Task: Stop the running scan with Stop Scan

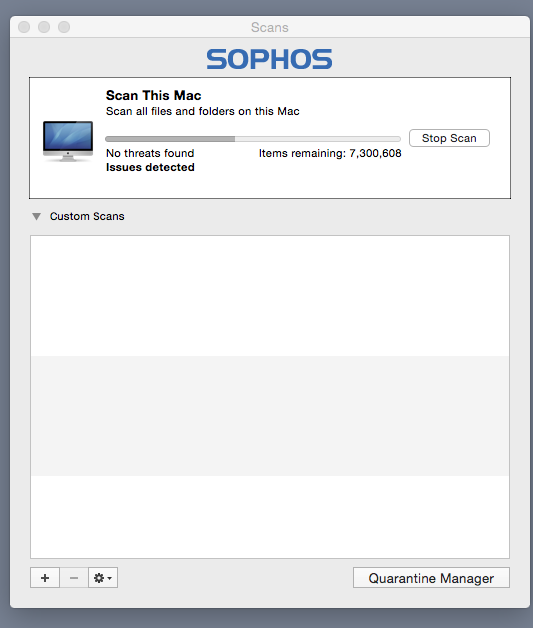Action: click(449, 138)
